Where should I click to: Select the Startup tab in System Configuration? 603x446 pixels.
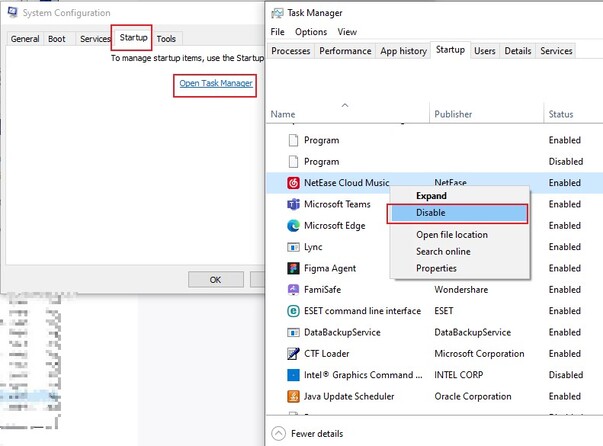pos(133,38)
